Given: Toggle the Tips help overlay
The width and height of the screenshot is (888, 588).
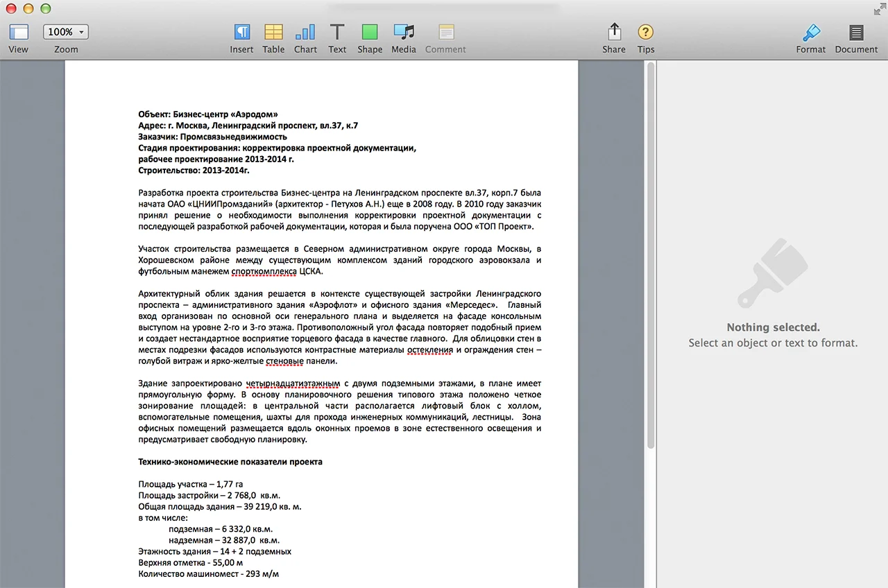Looking at the screenshot, I should point(646,32).
